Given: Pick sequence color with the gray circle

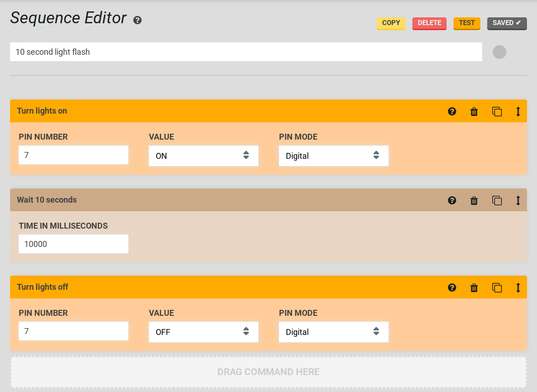Looking at the screenshot, I should [x=500, y=52].
